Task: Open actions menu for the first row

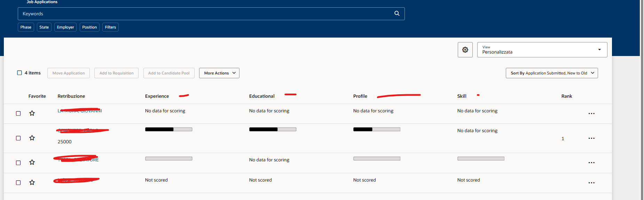Action: coord(591,114)
